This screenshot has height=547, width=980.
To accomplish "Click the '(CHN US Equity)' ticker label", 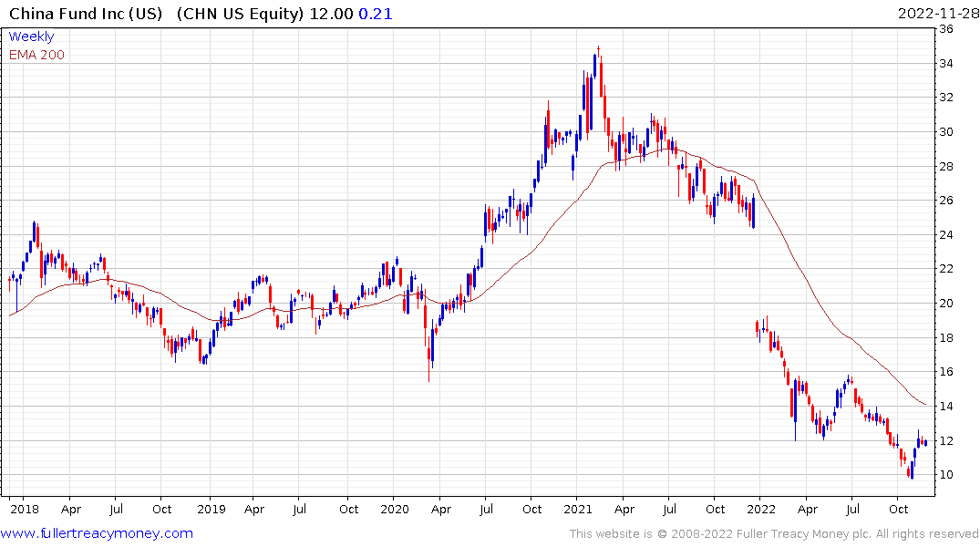I will coord(240,14).
